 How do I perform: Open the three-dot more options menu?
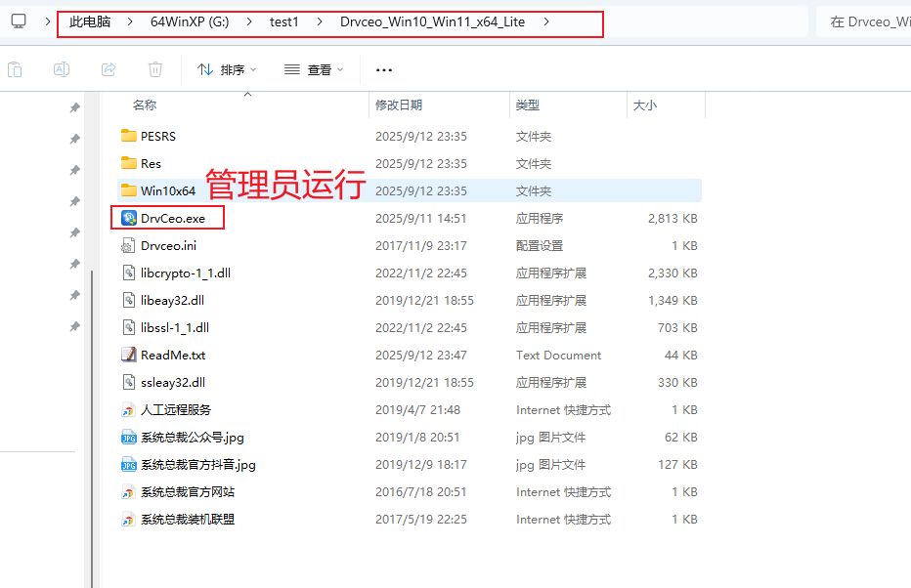pyautogui.click(x=384, y=69)
